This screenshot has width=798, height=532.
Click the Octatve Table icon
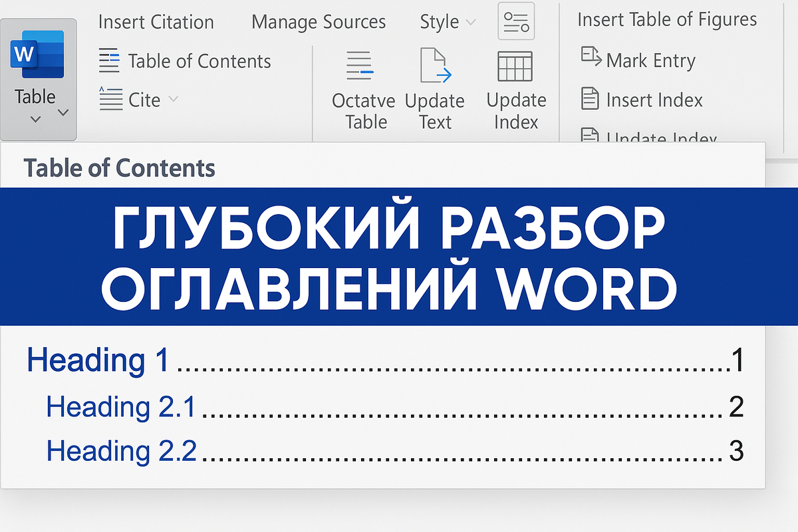point(360,66)
